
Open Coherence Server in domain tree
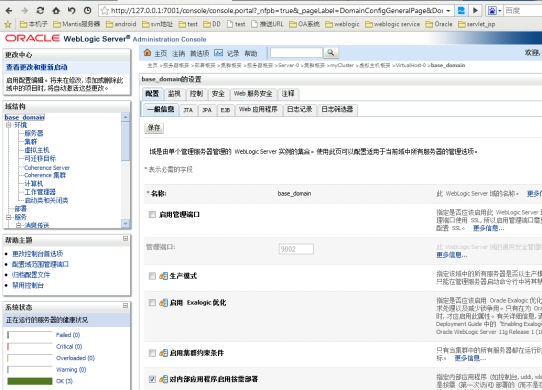click(47, 168)
